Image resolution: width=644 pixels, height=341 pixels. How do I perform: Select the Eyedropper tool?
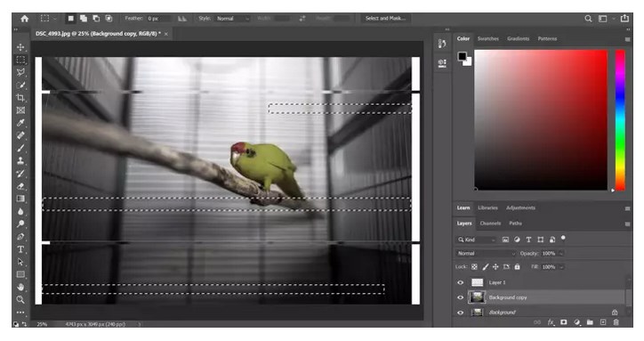click(20, 123)
